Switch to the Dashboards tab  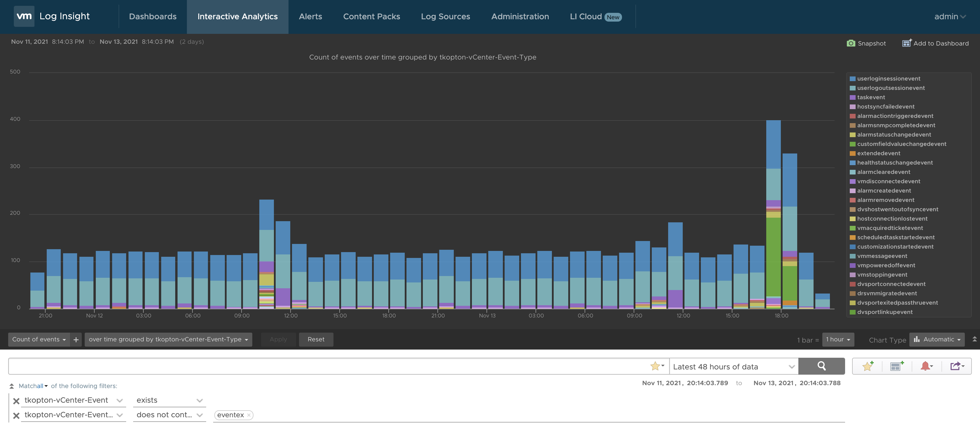tap(152, 17)
